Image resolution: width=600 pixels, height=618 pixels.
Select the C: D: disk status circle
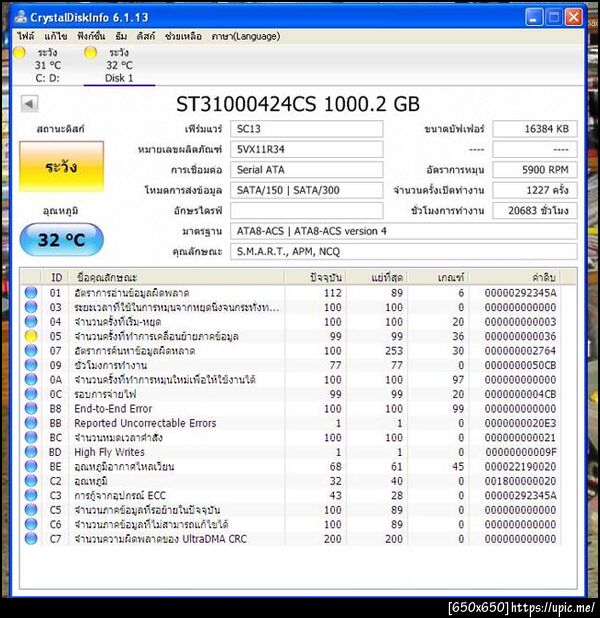(19, 53)
